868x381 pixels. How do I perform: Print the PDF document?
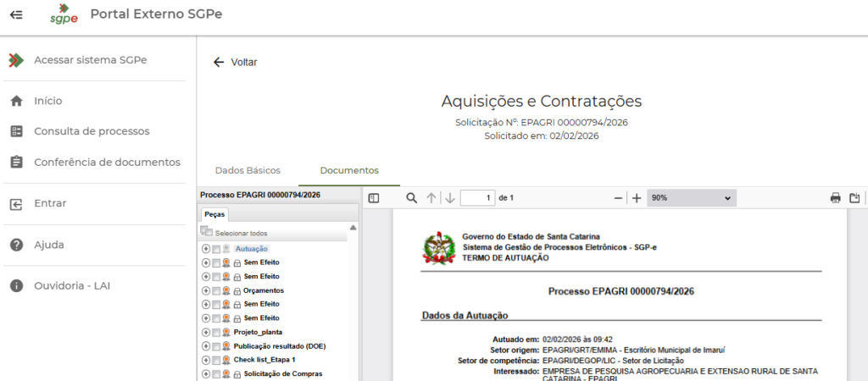[835, 197]
